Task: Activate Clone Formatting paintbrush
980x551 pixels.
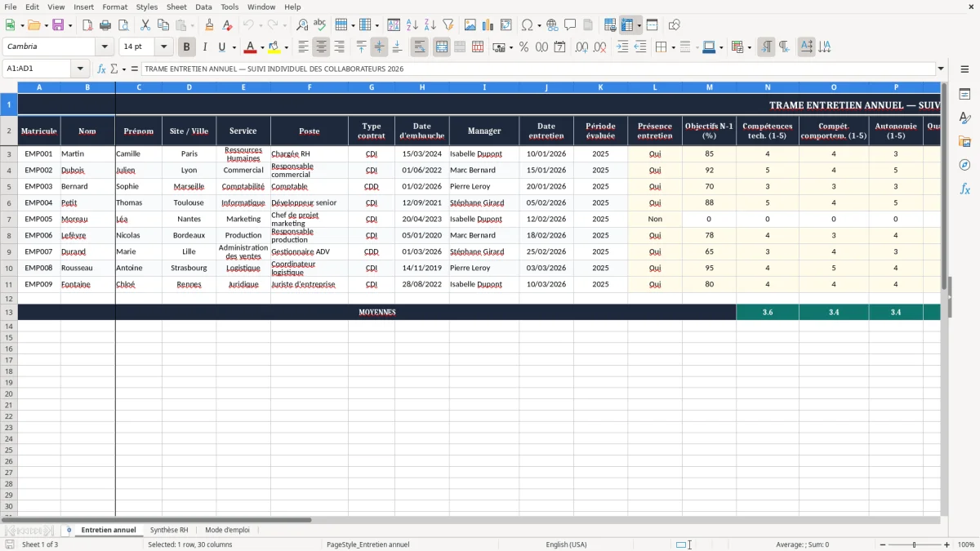Action: [x=209, y=25]
